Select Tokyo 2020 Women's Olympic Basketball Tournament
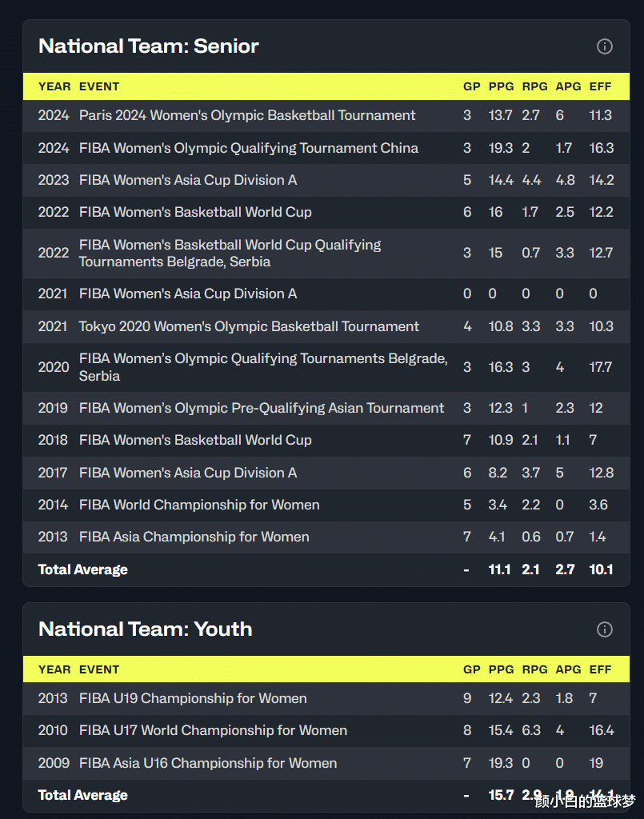This screenshot has width=644, height=819. [249, 326]
